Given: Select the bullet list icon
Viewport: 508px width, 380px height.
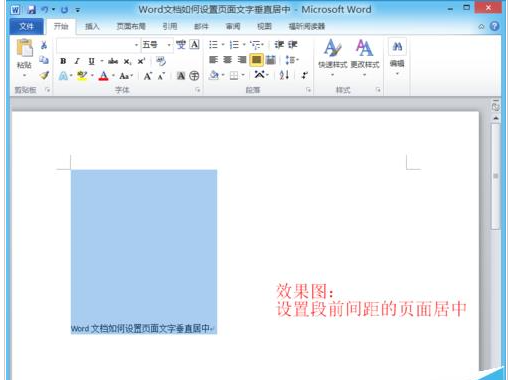Looking at the screenshot, I should tap(213, 44).
